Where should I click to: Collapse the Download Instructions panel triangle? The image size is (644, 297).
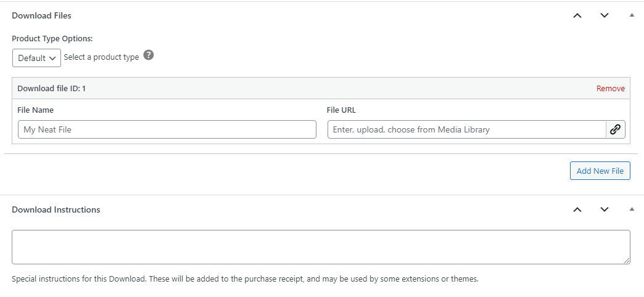[x=632, y=210]
